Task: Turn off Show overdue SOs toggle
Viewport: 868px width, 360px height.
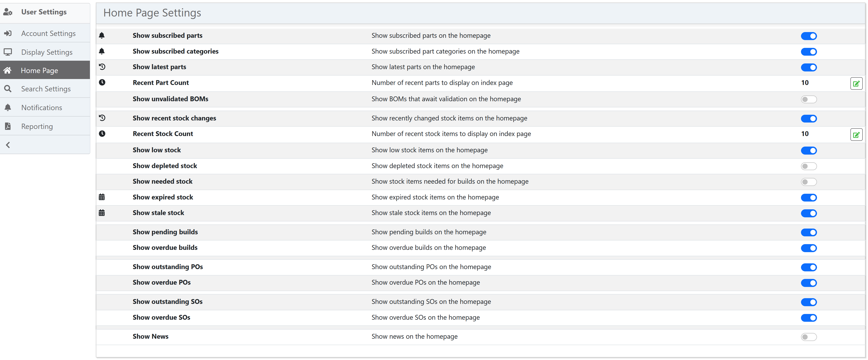Action: pyautogui.click(x=808, y=318)
